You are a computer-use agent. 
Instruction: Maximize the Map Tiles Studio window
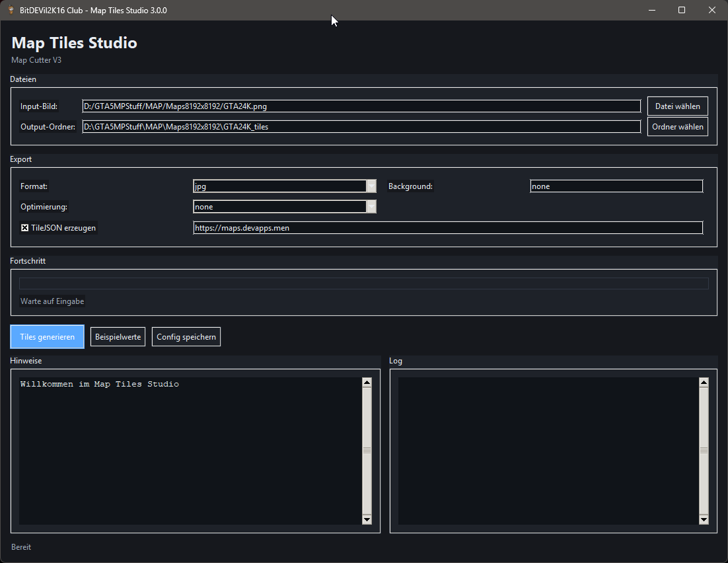(682, 10)
